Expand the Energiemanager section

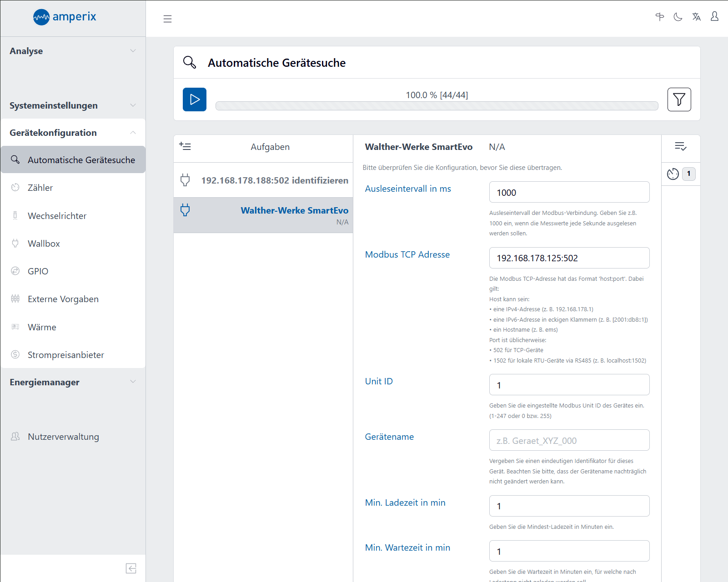[x=73, y=382]
